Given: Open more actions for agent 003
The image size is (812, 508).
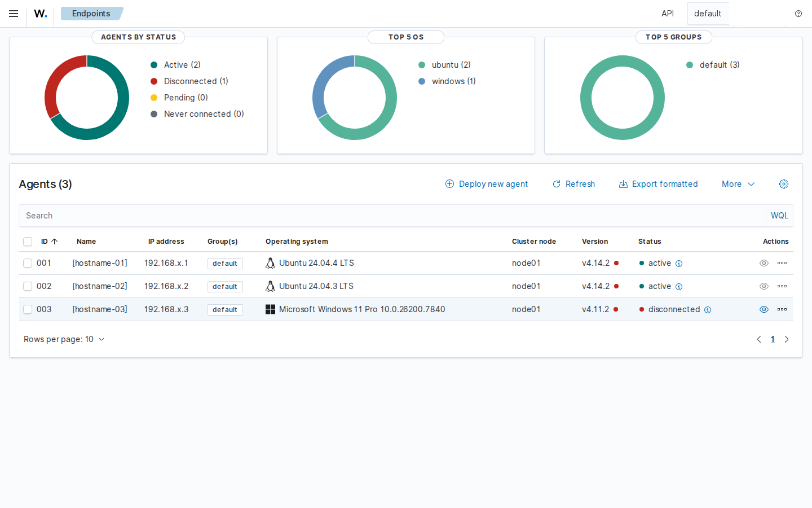Looking at the screenshot, I should point(782,309).
